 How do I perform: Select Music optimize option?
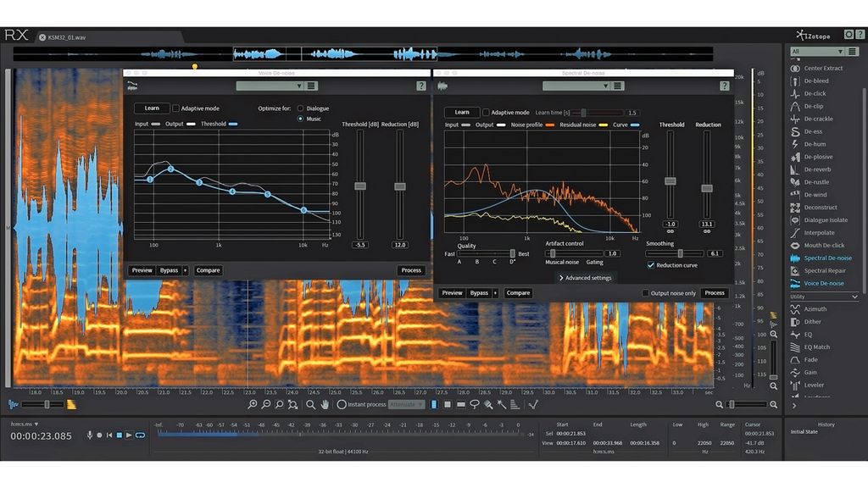pos(300,119)
